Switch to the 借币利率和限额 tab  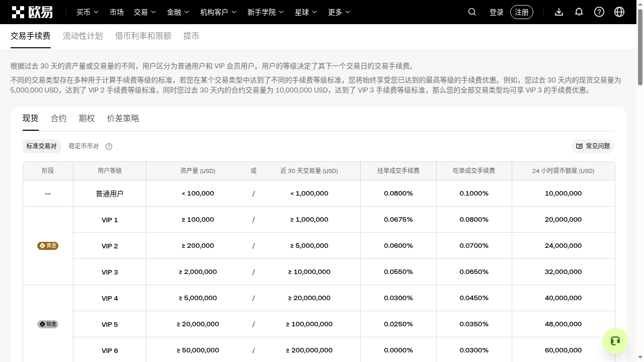(x=143, y=36)
